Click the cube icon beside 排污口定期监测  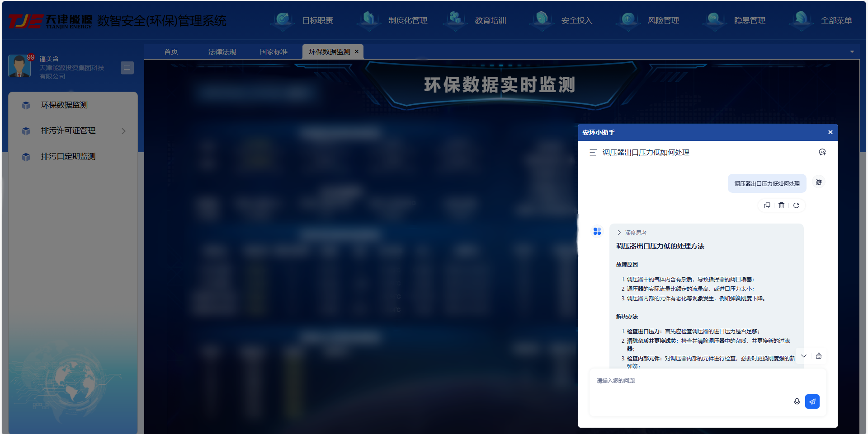click(x=26, y=157)
